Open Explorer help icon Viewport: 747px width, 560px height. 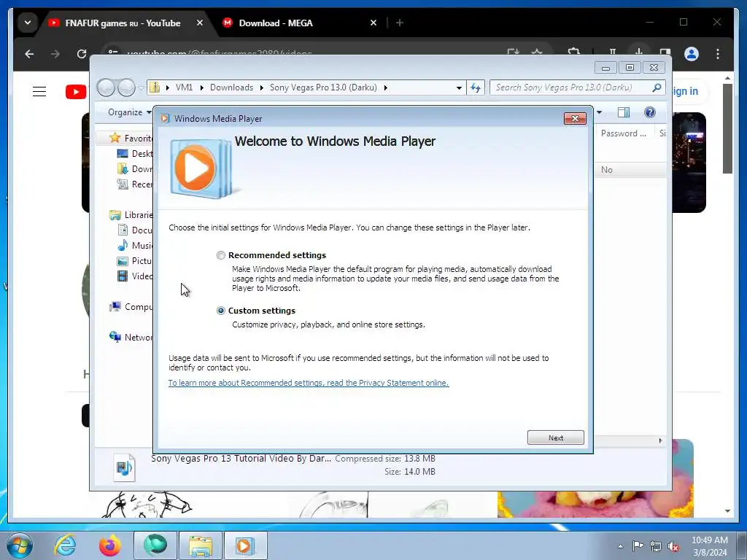(650, 112)
